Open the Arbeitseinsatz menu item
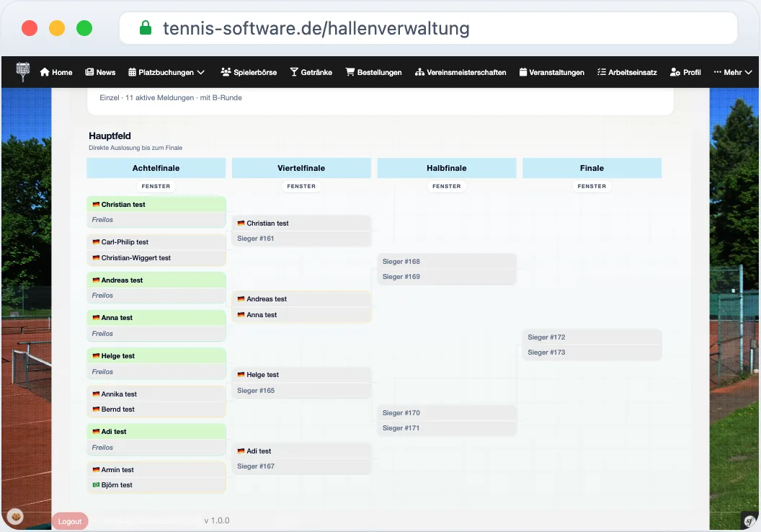 tap(627, 72)
